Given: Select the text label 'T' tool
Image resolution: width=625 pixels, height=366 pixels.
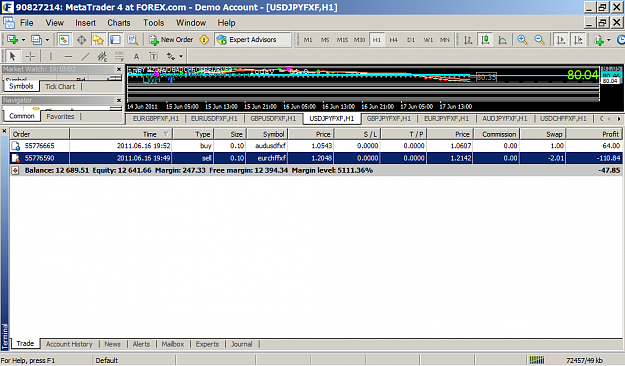Looking at the screenshot, I should coord(153,56).
